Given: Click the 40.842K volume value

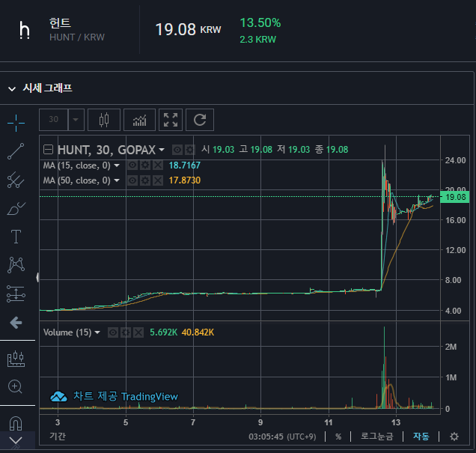Looking at the screenshot, I should tap(198, 332).
